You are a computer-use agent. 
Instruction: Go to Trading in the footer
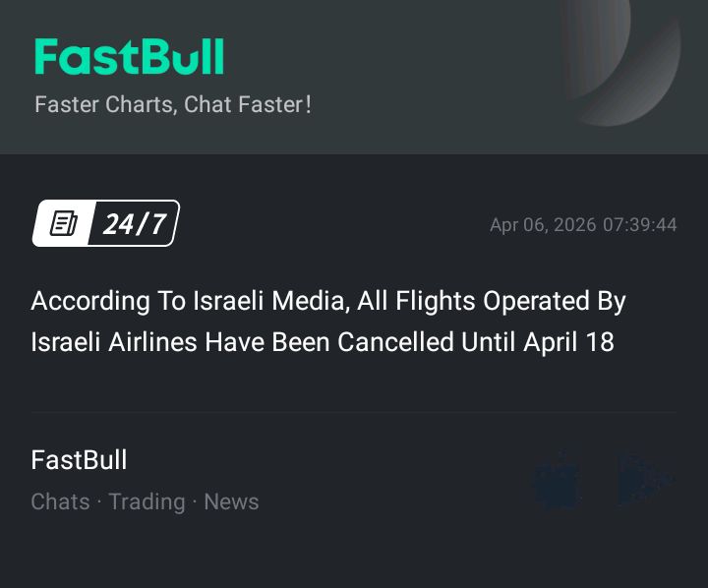click(x=147, y=501)
